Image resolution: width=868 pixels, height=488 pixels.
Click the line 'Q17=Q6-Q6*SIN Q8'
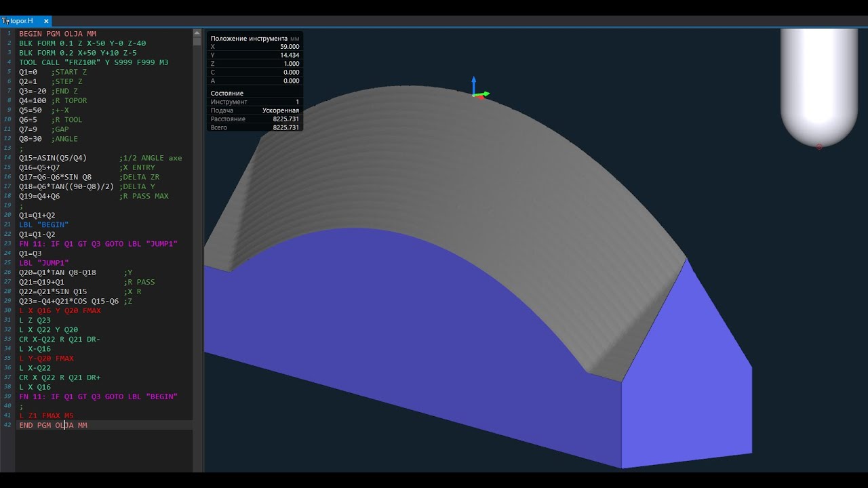coord(89,177)
